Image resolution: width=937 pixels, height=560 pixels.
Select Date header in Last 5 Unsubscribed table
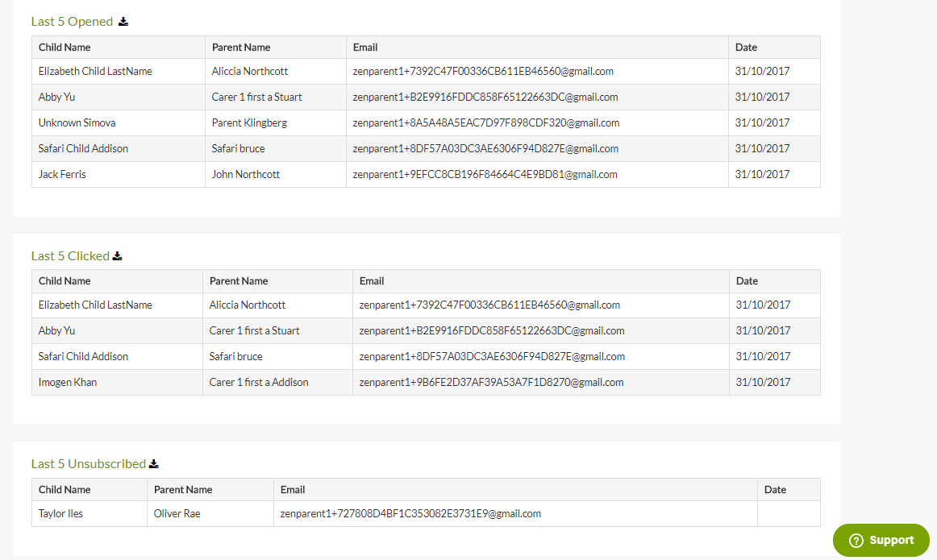[x=775, y=490]
